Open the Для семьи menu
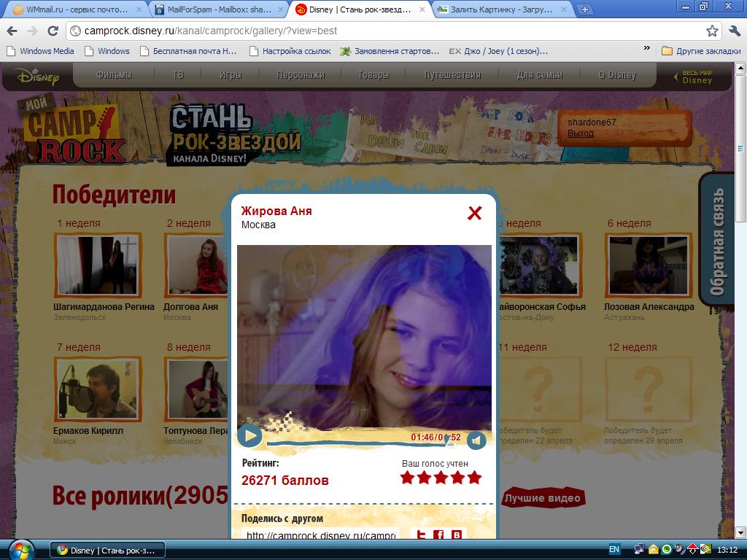Screen dimensions: 747x560 [540, 75]
